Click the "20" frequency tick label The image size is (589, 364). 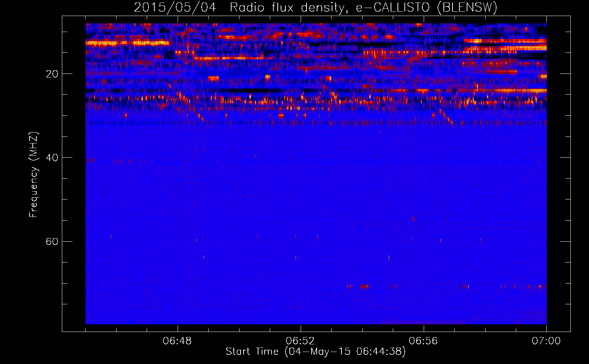(x=52, y=74)
